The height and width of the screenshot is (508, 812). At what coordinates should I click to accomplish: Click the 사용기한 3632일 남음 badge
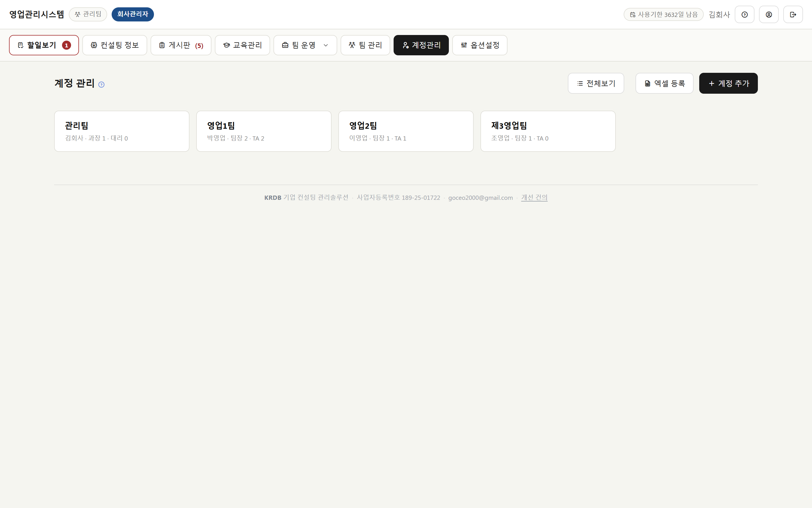click(663, 14)
